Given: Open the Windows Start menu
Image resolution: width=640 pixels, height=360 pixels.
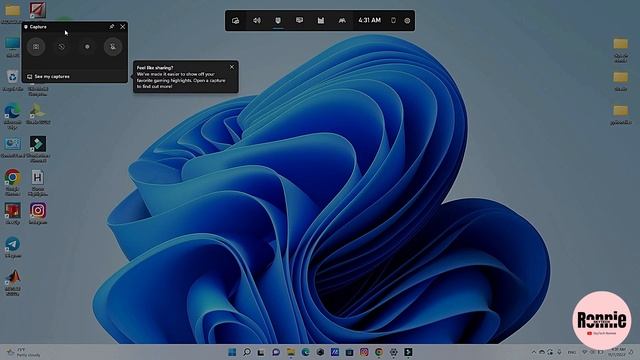Looking at the screenshot, I should click(232, 352).
